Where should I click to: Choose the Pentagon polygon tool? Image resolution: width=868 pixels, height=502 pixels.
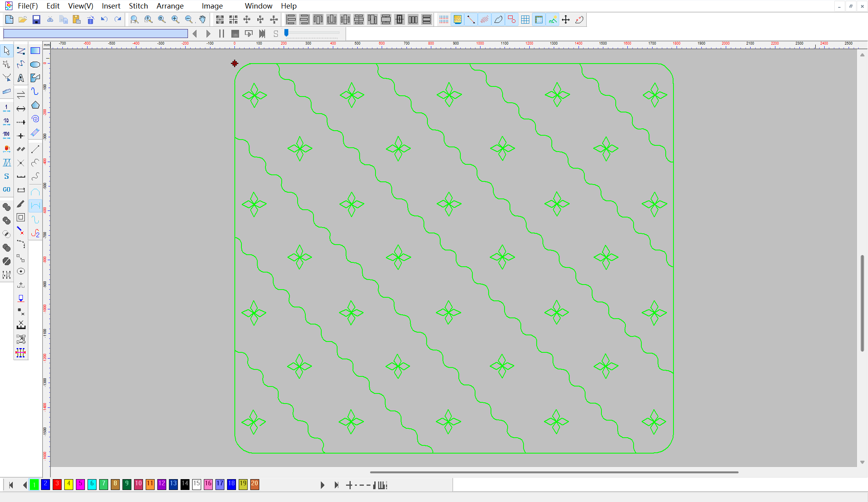click(35, 105)
